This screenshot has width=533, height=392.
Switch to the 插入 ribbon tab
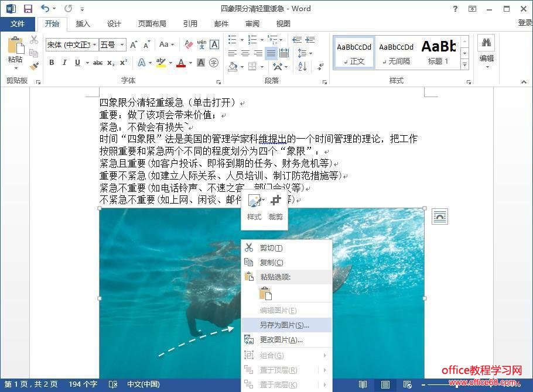[83, 24]
